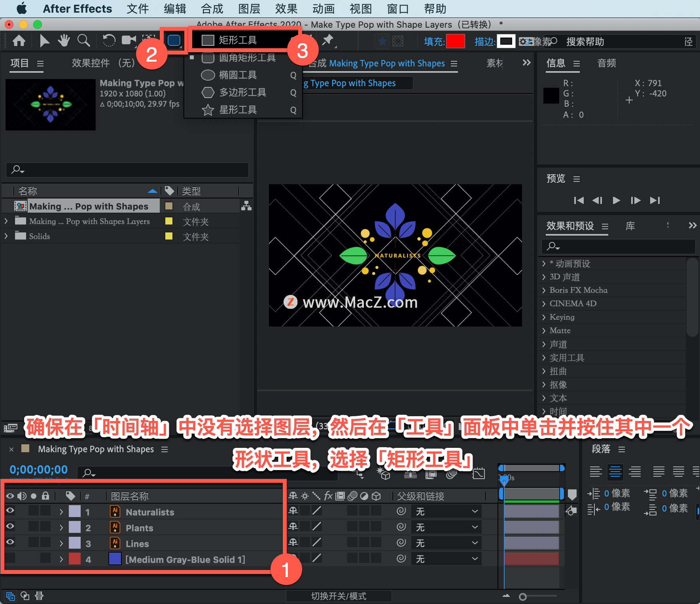Click the Home icon in toolbar
The height and width of the screenshot is (604, 700).
coord(19,41)
